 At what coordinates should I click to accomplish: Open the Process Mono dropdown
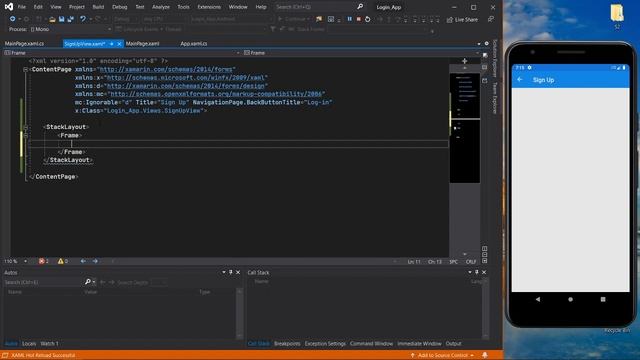[x=71, y=29]
